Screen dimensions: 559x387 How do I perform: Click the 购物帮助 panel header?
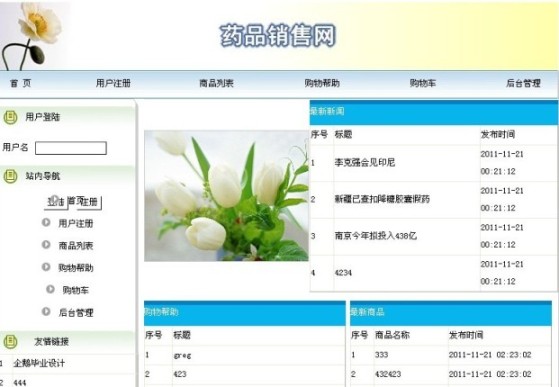tap(245, 313)
